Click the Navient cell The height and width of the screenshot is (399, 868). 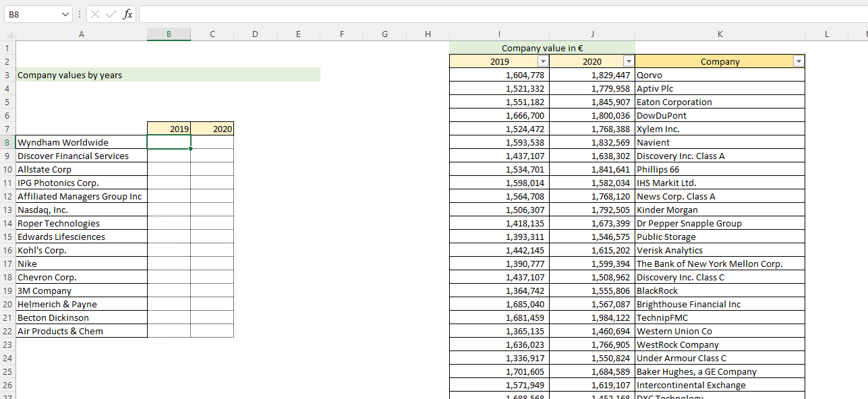tap(720, 142)
